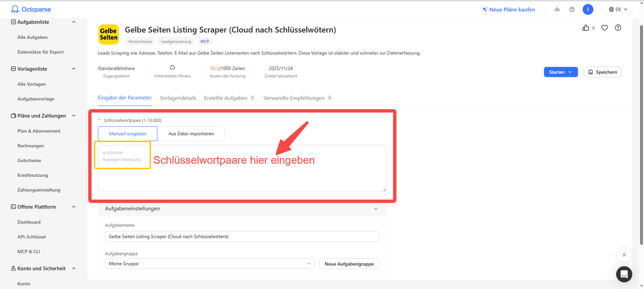Select Manuell eingeben option

pyautogui.click(x=128, y=134)
